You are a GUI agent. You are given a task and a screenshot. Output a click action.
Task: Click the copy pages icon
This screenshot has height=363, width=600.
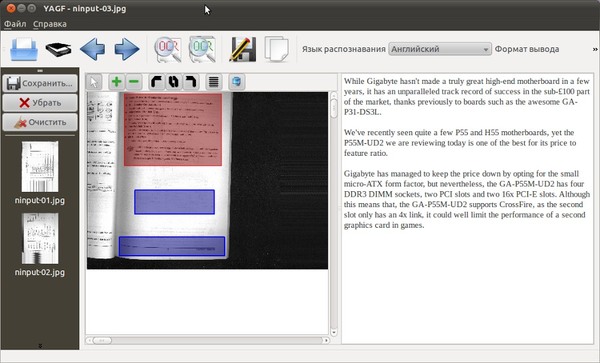coord(276,49)
